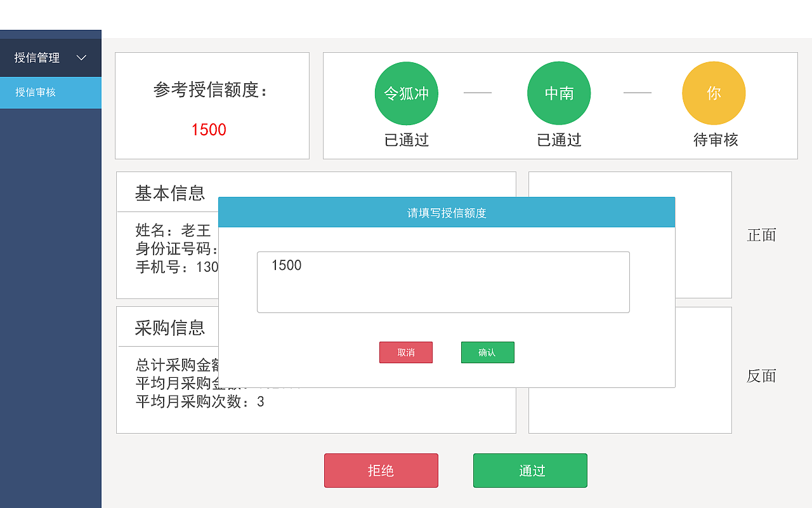Click the red 拒绝 reject button
This screenshot has width=812, height=508.
click(381, 471)
